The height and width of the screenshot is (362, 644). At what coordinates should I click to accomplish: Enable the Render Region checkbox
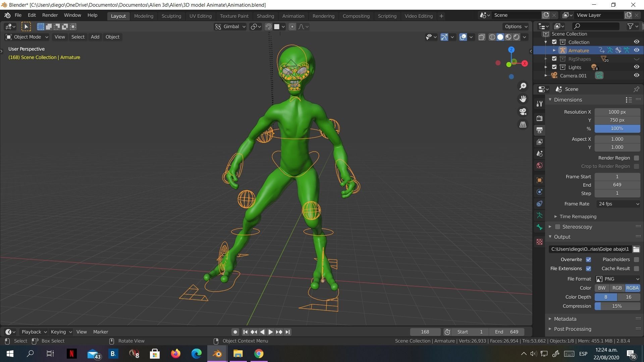click(x=636, y=158)
